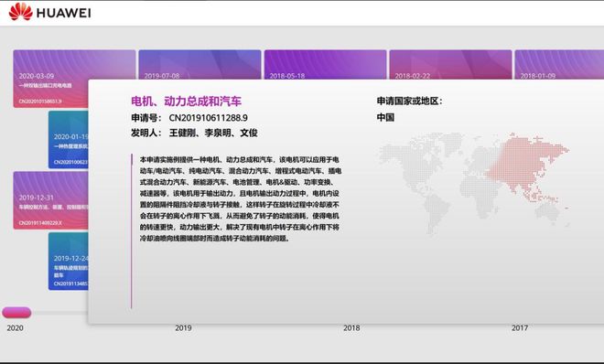Click the Huawei logo in the header

[50, 12]
